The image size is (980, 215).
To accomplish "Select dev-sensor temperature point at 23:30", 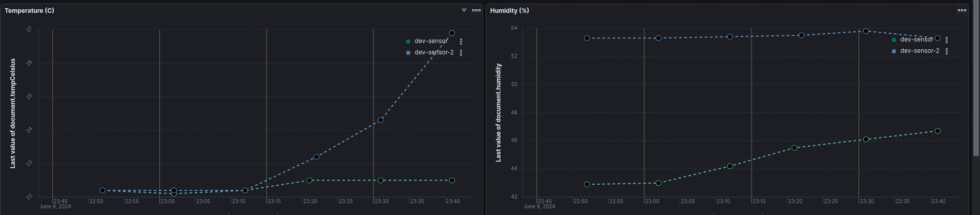I will point(381,181).
